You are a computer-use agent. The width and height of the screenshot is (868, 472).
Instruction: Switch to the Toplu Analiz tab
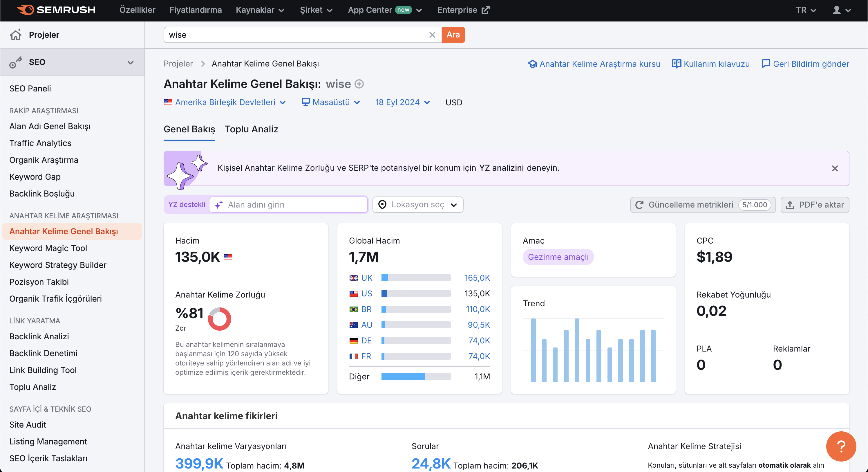(251, 129)
